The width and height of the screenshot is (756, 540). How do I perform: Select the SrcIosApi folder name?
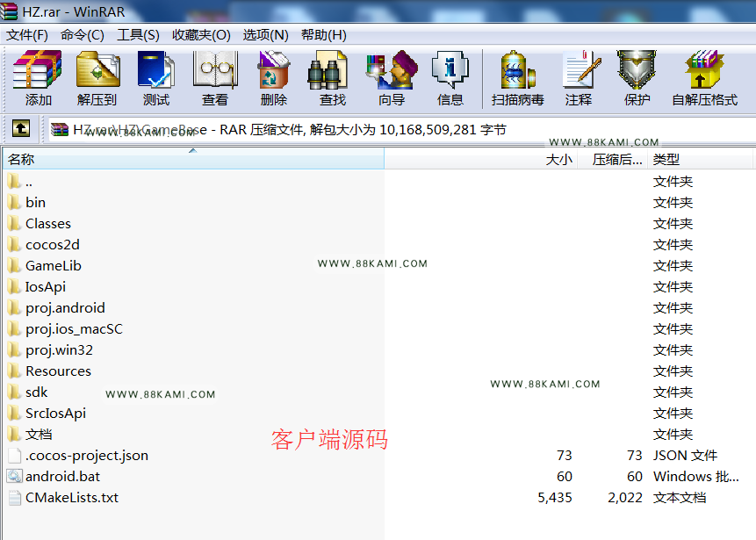click(56, 414)
